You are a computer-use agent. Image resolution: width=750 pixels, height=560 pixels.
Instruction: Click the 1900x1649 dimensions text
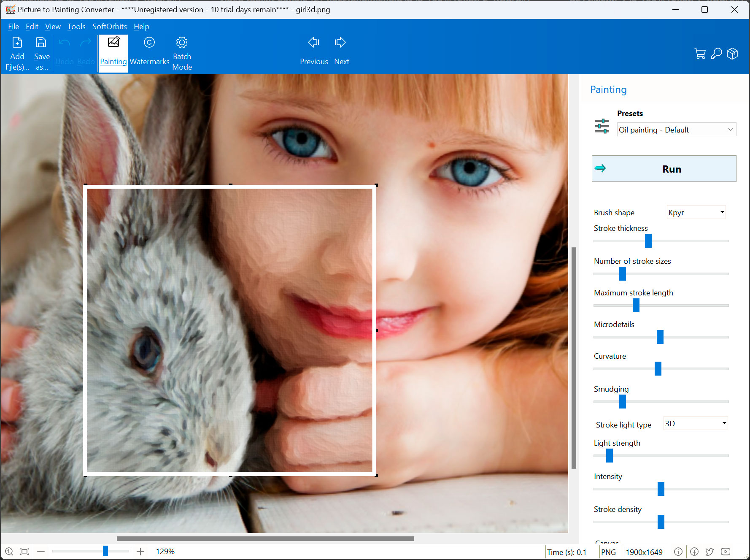[x=644, y=552]
